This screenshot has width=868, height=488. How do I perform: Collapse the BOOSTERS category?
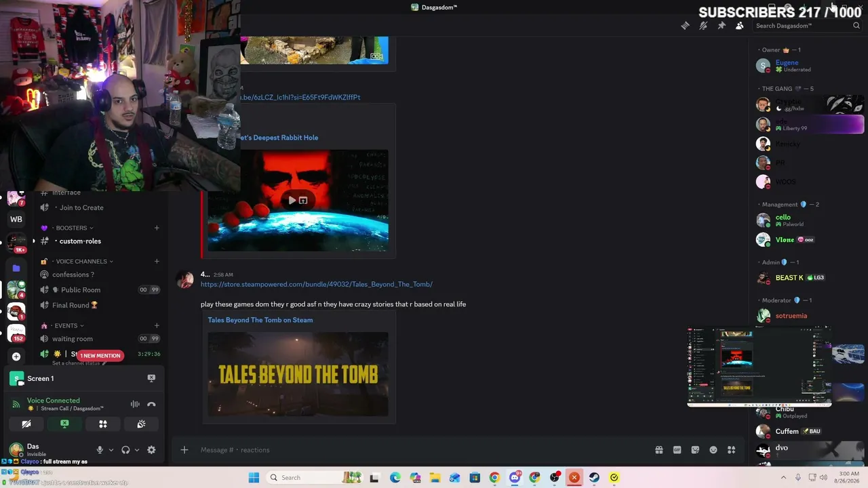(x=72, y=228)
